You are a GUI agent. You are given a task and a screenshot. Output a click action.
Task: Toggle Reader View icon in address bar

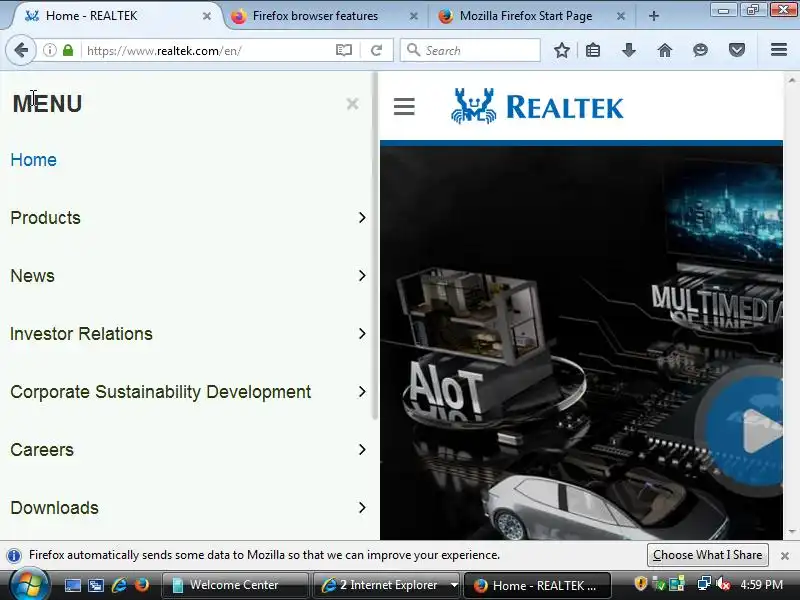point(344,51)
